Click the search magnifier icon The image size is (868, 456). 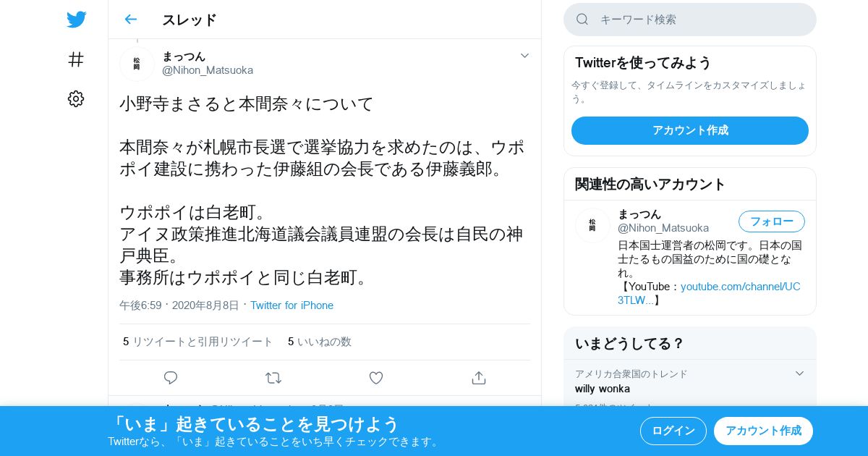(582, 20)
